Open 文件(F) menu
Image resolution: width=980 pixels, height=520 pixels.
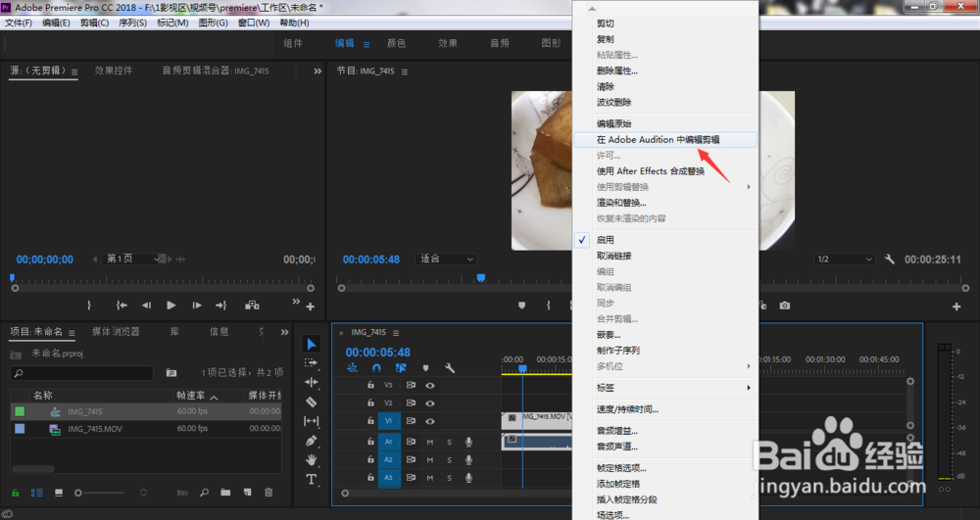pos(19,23)
